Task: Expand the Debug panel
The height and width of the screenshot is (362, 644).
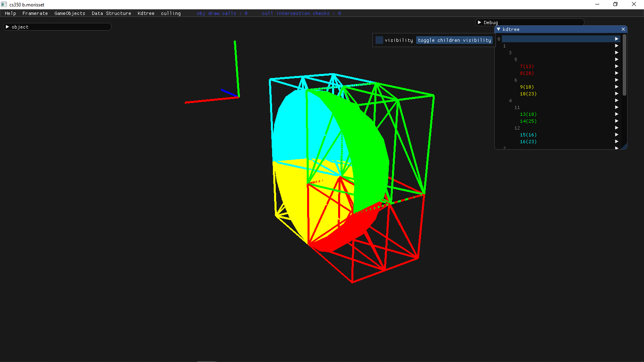Action: 479,23
